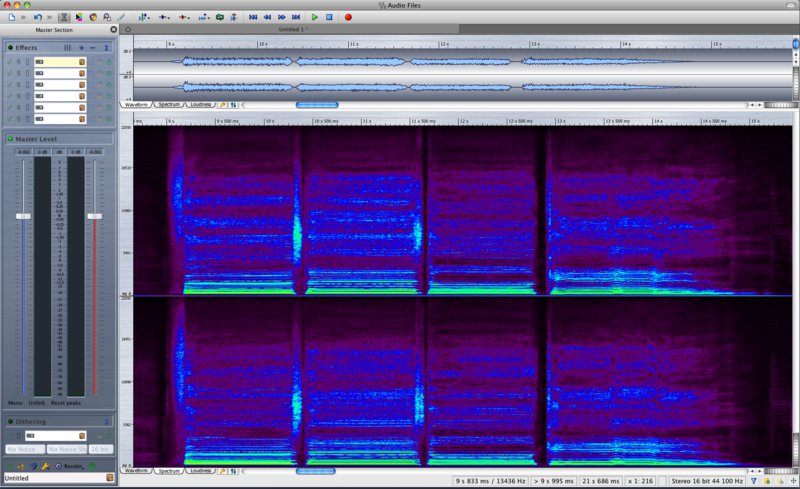
Task: Toggle the Effects slot layout bars icon
Action: click(67, 47)
